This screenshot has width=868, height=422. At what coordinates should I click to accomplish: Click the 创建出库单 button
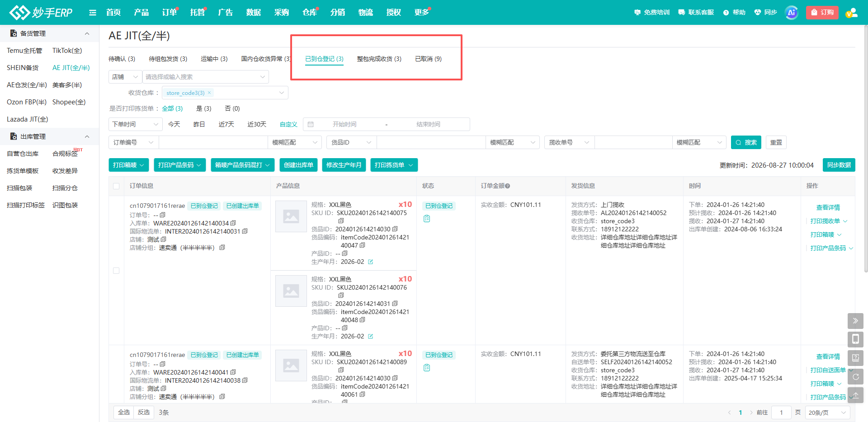pyautogui.click(x=298, y=165)
